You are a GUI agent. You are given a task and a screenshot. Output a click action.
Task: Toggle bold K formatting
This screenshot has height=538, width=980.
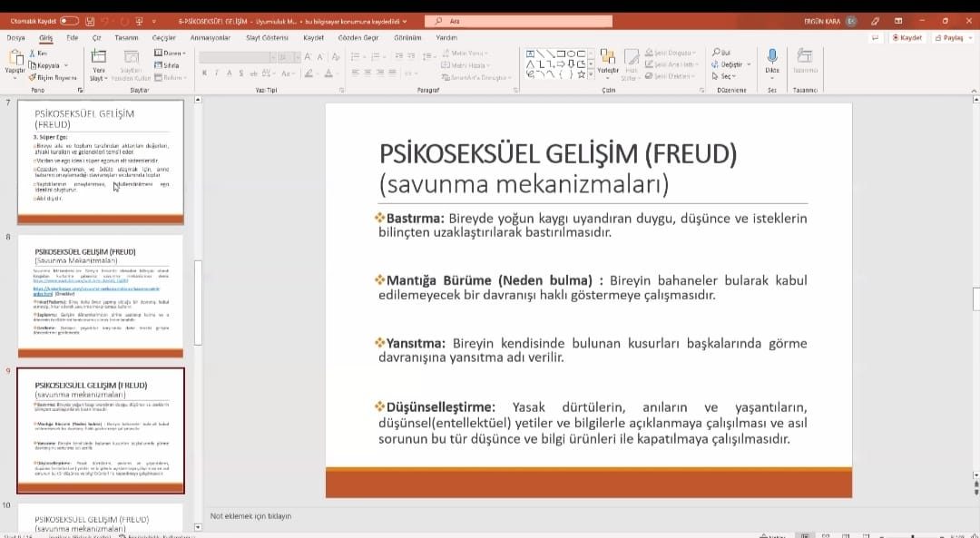(204, 73)
